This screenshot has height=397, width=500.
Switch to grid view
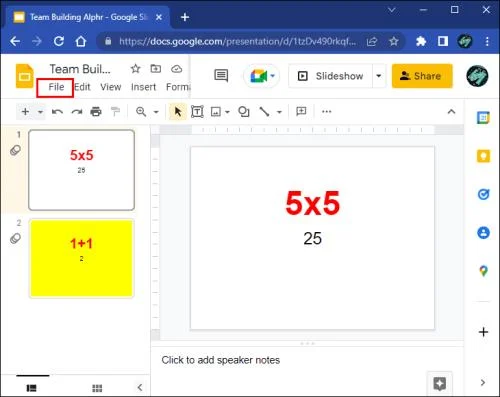(x=97, y=388)
